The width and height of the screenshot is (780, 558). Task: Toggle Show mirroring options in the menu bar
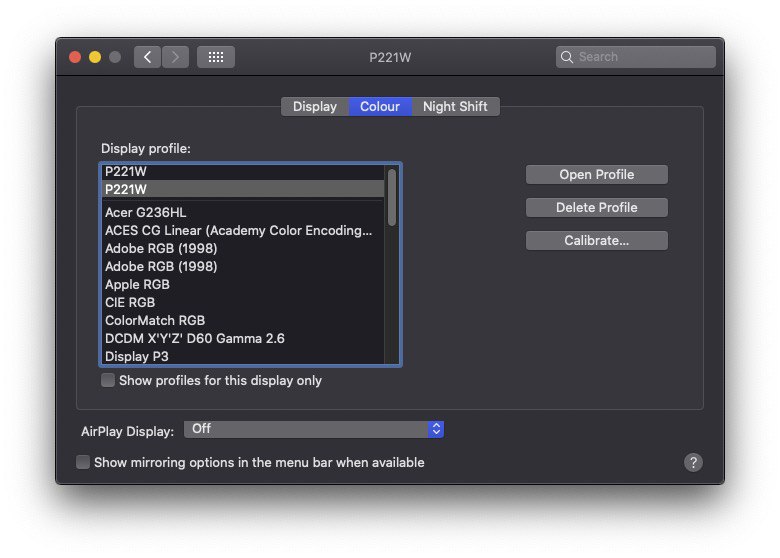click(x=83, y=462)
